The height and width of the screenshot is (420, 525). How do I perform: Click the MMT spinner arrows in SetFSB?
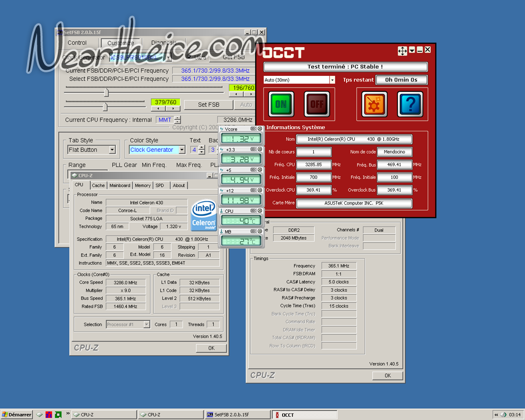(178, 119)
